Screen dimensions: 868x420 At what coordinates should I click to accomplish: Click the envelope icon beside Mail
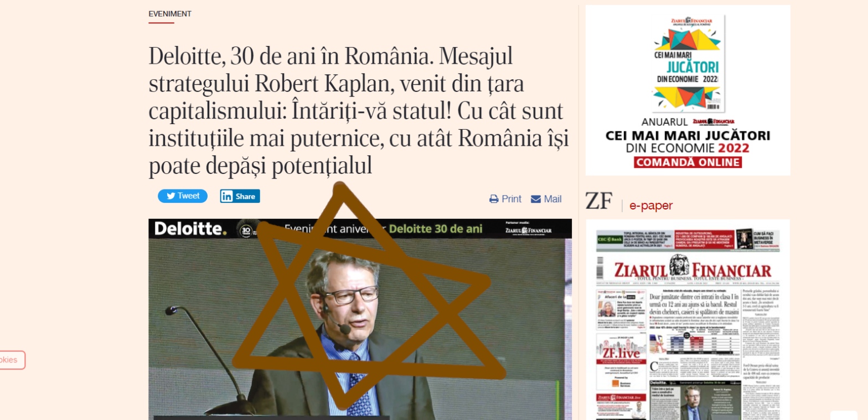click(536, 199)
